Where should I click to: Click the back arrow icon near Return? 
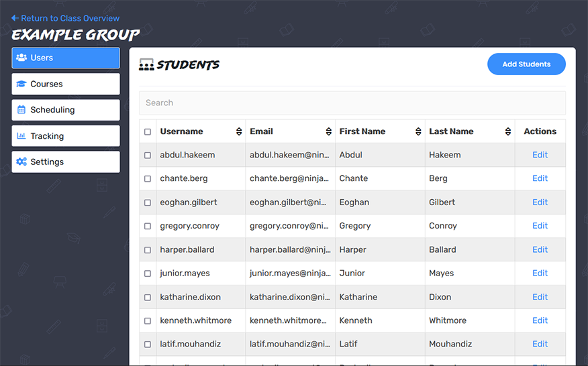pos(15,18)
